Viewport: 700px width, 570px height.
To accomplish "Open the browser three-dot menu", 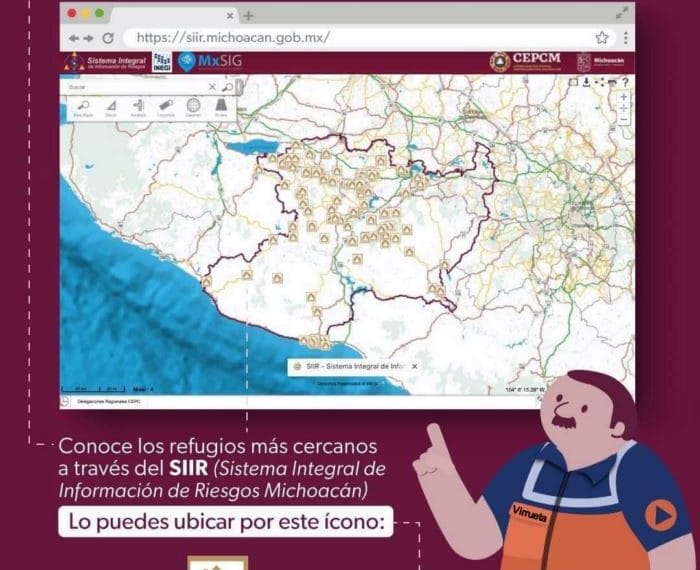I will pyautogui.click(x=626, y=37).
